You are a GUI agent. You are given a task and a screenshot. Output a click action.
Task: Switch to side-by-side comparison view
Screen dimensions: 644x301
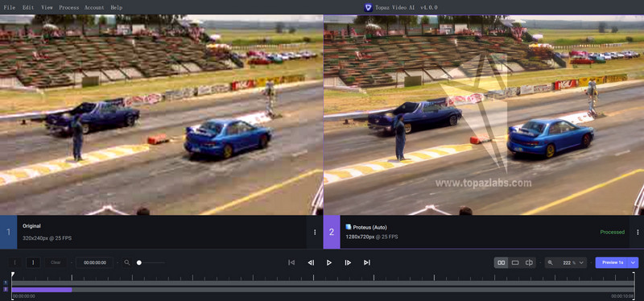click(x=501, y=262)
